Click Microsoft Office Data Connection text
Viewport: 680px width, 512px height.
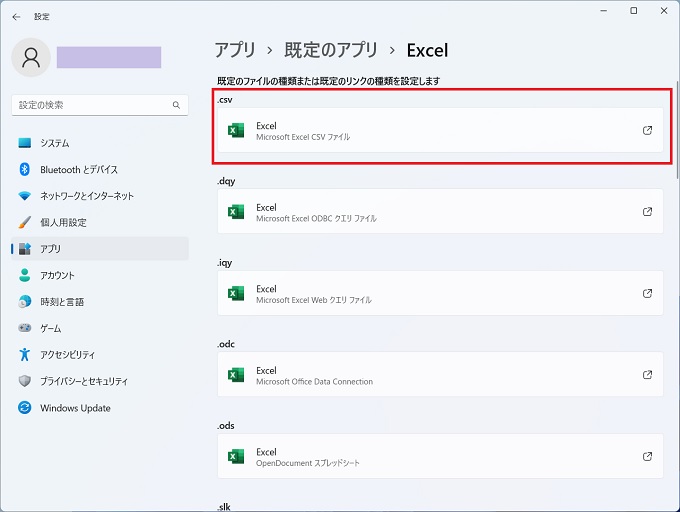(x=314, y=382)
